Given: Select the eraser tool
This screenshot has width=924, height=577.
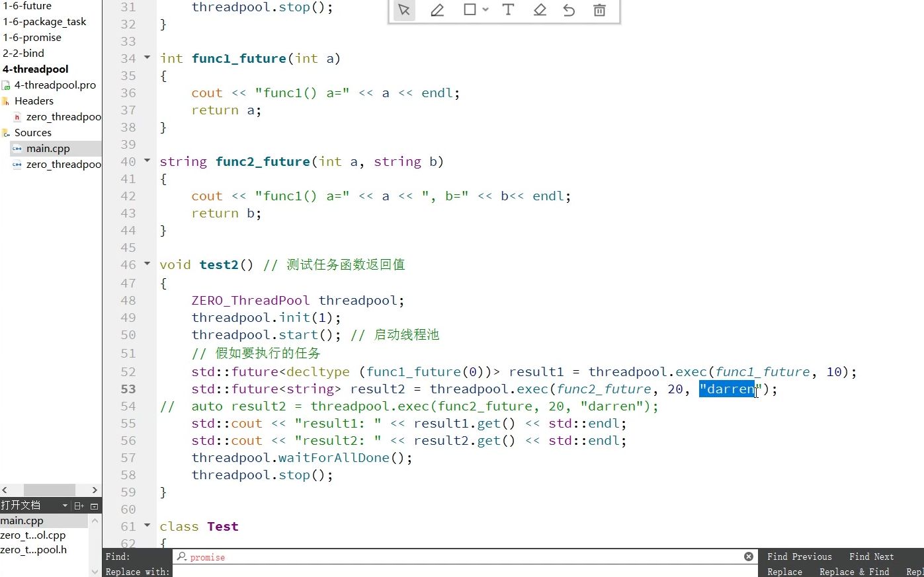Looking at the screenshot, I should [x=540, y=10].
